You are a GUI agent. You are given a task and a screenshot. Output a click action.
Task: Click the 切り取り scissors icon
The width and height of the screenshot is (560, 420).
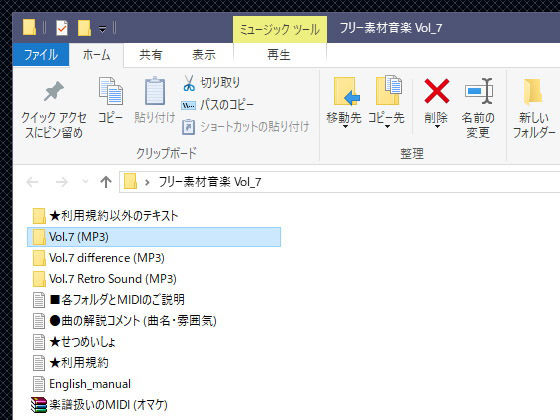click(x=189, y=83)
